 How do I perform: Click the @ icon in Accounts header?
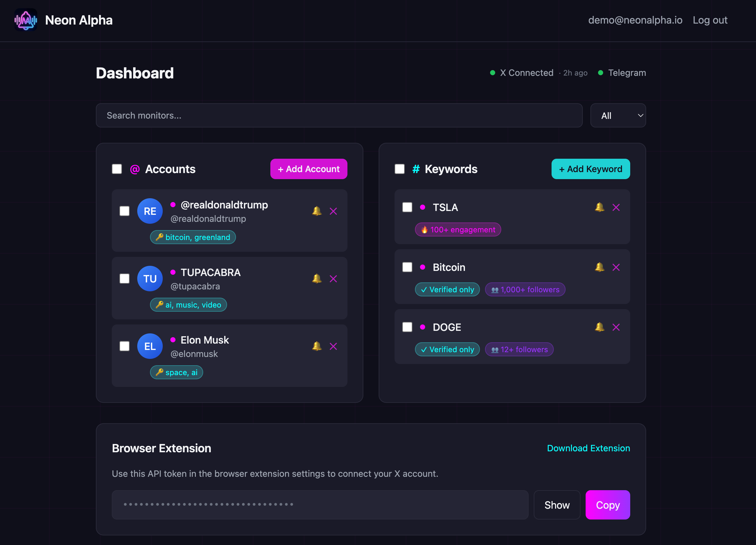[x=134, y=169]
